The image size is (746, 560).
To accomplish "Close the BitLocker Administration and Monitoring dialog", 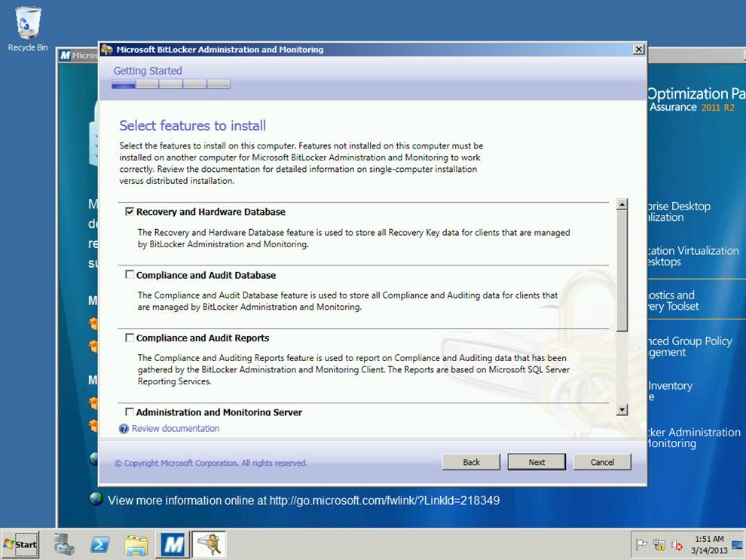I will point(638,49).
